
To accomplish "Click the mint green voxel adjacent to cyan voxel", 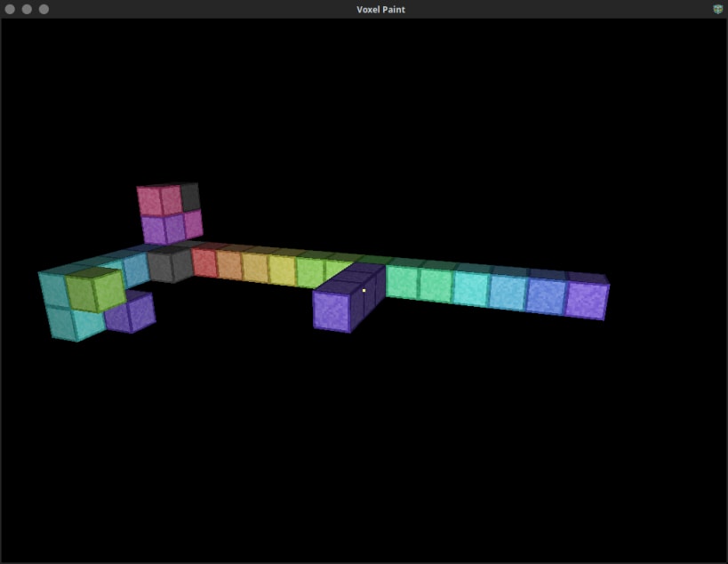I will pyautogui.click(x=436, y=285).
